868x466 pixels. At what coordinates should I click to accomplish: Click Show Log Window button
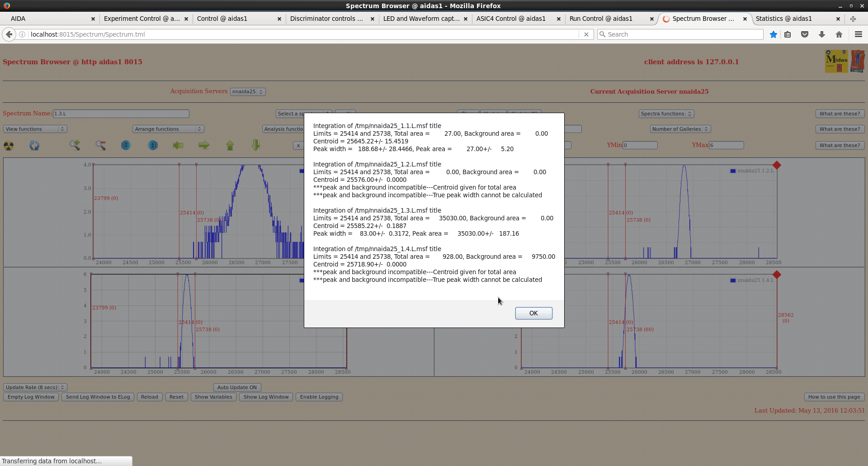coord(266,397)
